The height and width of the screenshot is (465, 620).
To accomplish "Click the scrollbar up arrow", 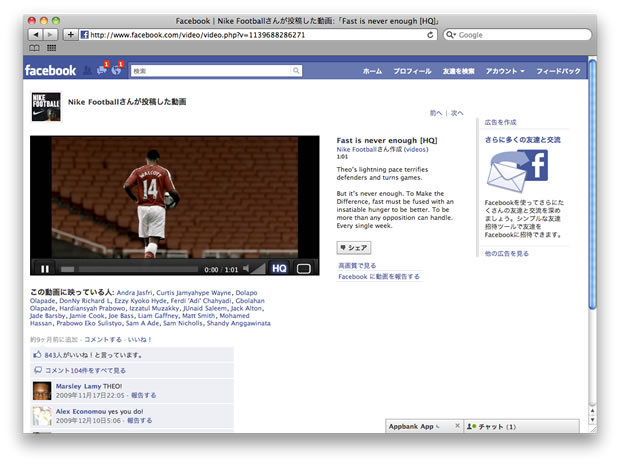I will [x=592, y=410].
